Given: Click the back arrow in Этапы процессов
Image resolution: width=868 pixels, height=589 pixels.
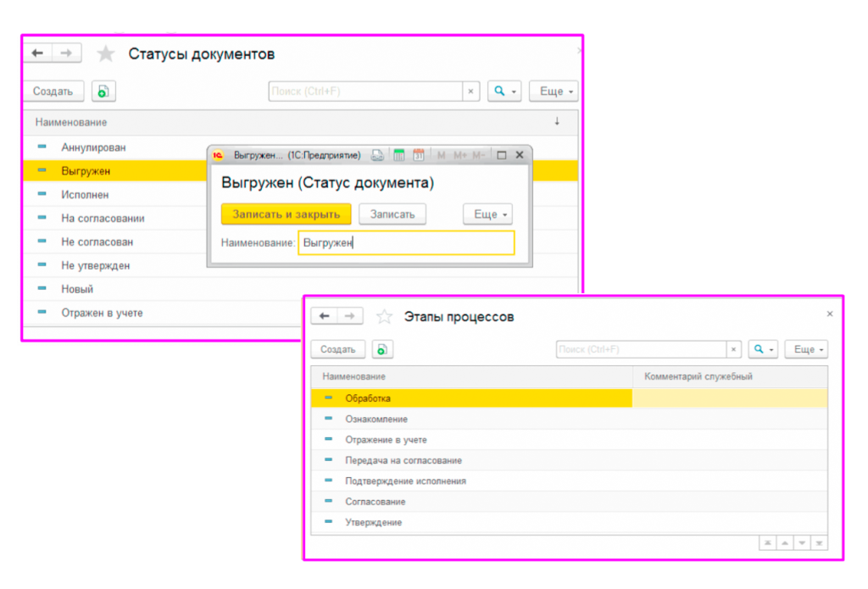Looking at the screenshot, I should tap(324, 316).
